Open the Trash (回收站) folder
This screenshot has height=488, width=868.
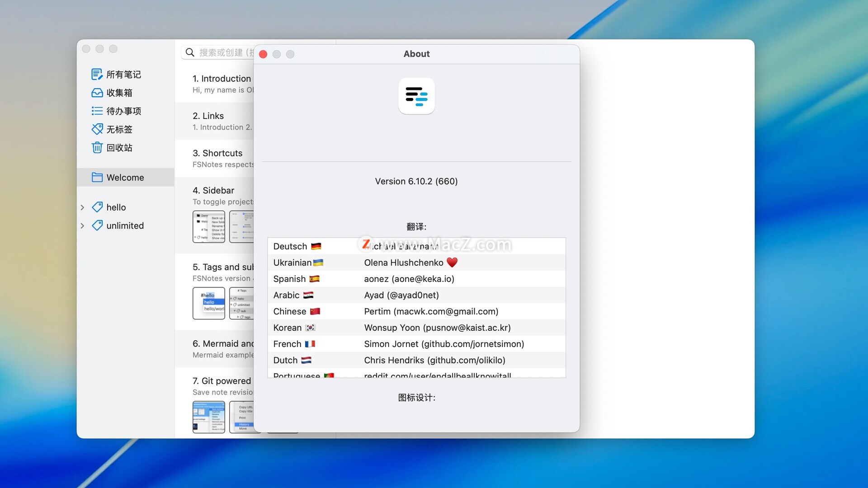click(112, 147)
